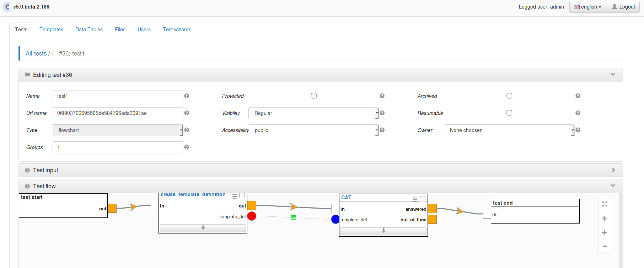
Task: Open the Owner dropdown showing None choosen
Action: (509, 130)
